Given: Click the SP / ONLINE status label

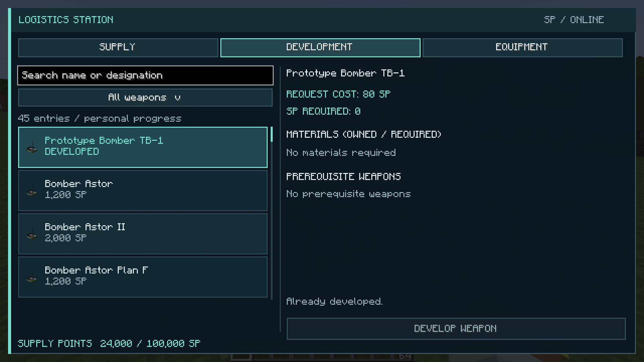Looking at the screenshot, I should coord(574,20).
